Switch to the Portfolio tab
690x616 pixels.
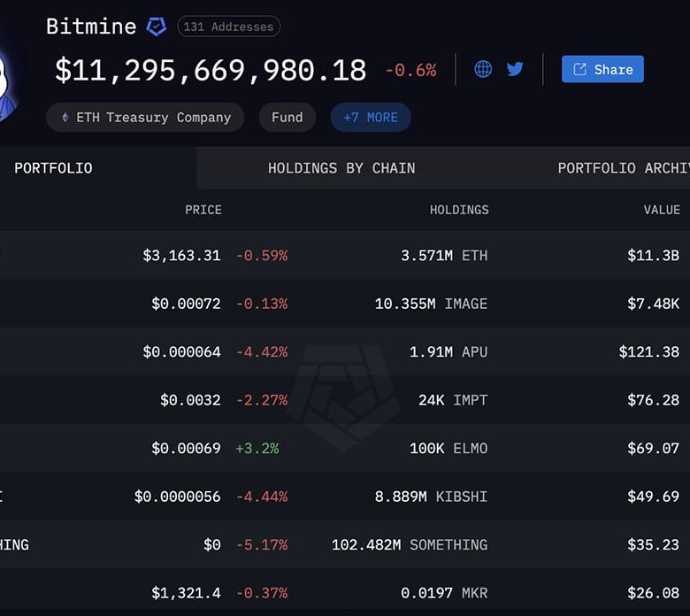pos(53,168)
